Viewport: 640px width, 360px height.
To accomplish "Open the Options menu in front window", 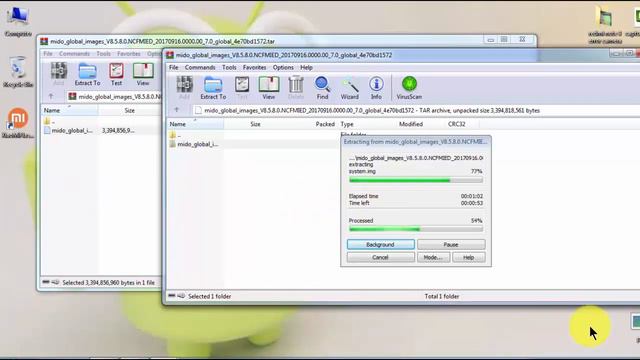I will point(283,67).
